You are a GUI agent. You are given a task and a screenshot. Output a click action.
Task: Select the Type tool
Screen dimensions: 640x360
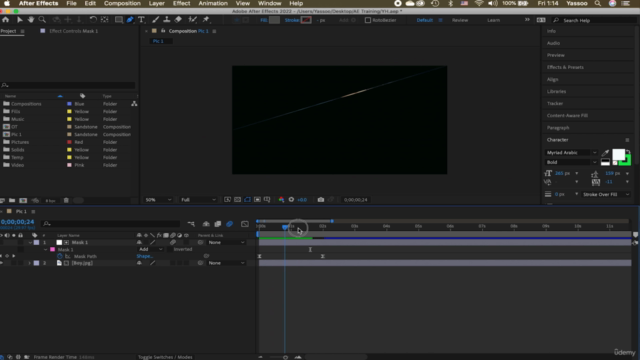[x=141, y=20]
